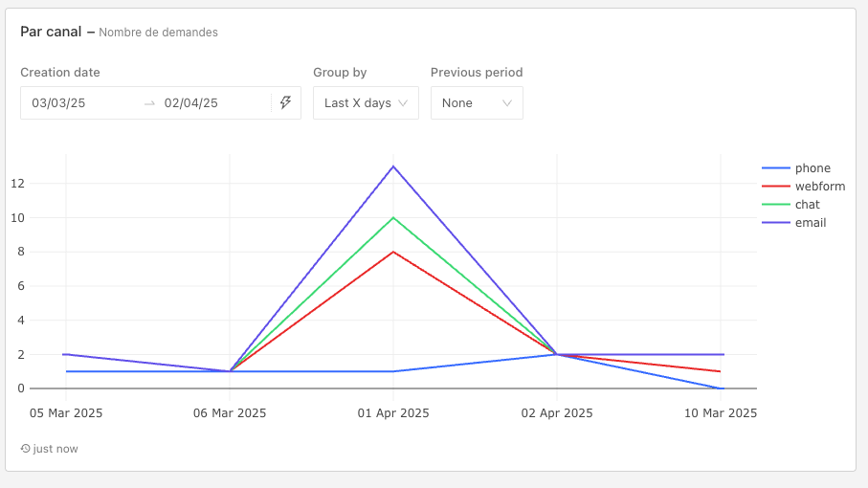Click the arrow between the two dates
The height and width of the screenshot is (488, 868).
pyautogui.click(x=149, y=103)
